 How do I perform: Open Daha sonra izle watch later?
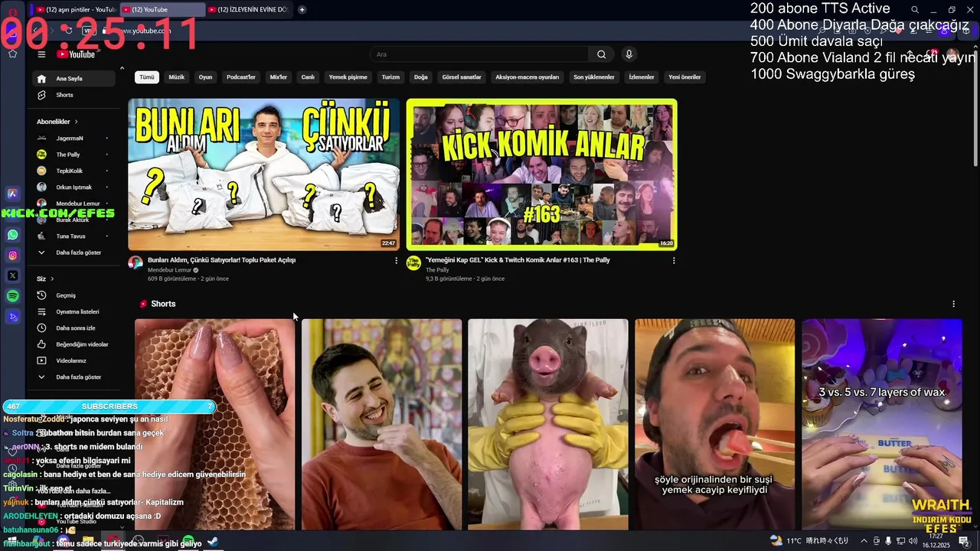click(75, 328)
